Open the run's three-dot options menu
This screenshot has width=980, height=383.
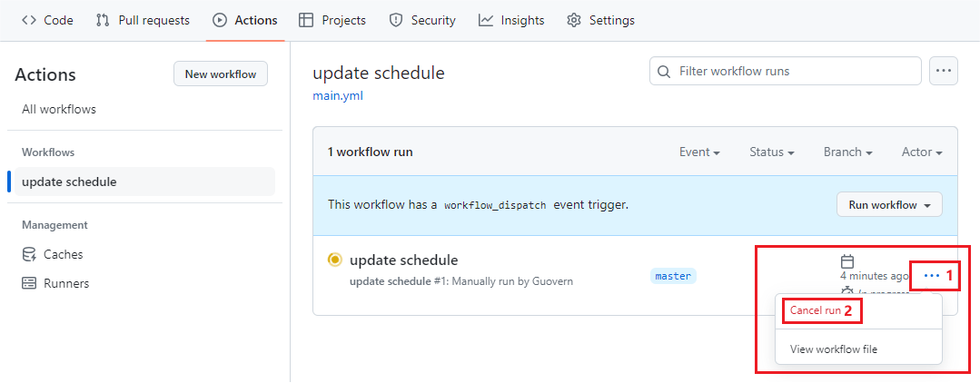click(x=931, y=275)
